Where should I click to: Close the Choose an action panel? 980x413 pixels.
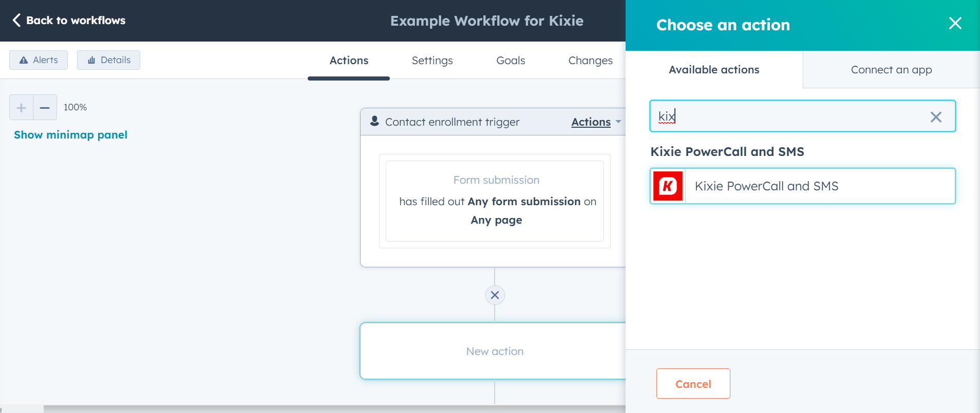(955, 23)
